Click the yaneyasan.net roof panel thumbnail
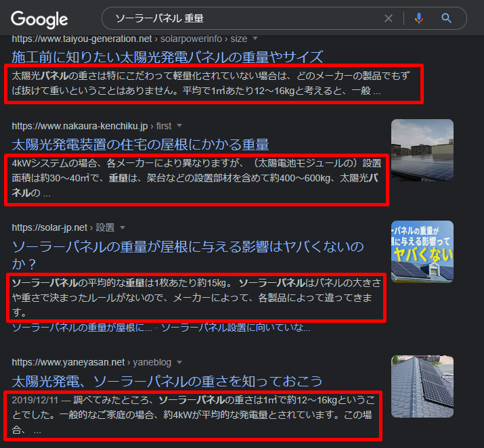484x448 pixels. [422, 386]
